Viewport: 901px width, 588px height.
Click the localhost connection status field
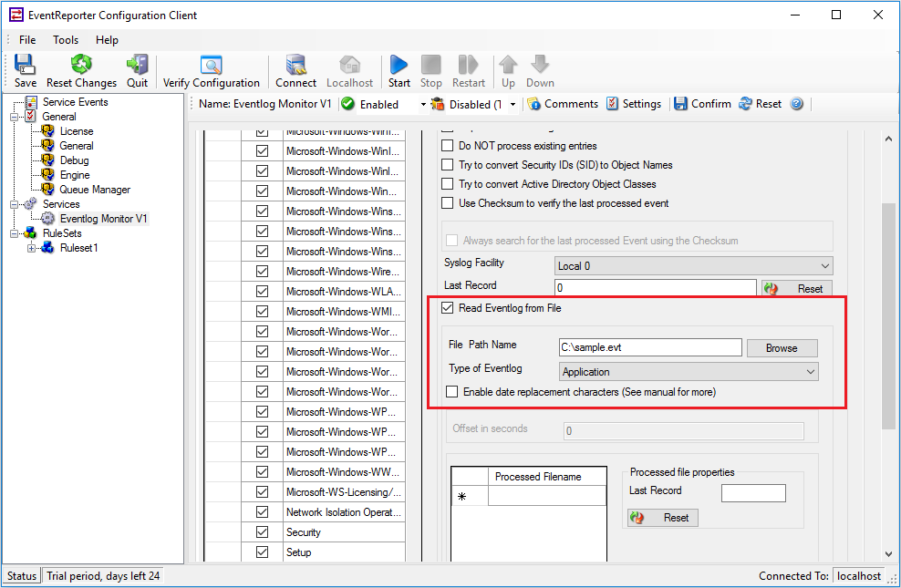858,576
